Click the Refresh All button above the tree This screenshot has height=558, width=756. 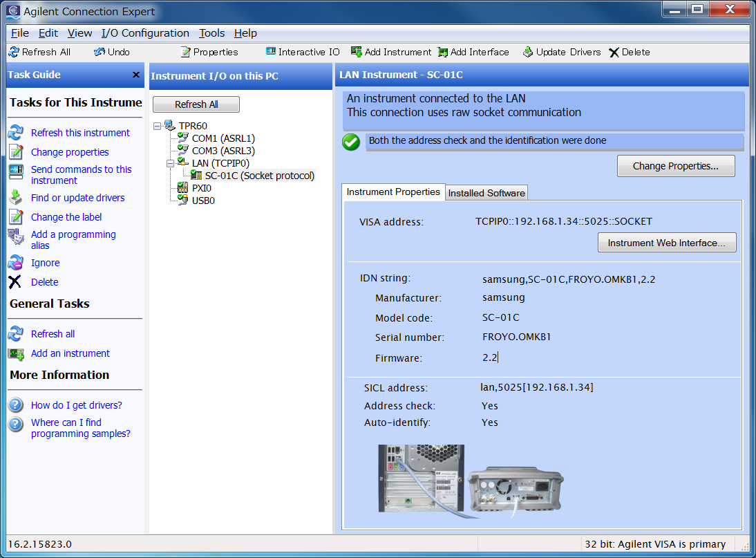click(x=196, y=104)
